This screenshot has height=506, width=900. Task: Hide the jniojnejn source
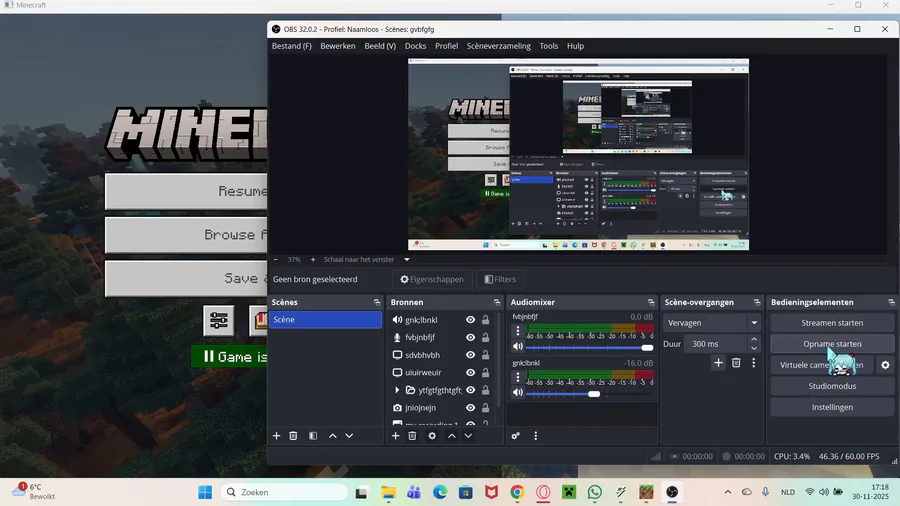tap(471, 408)
